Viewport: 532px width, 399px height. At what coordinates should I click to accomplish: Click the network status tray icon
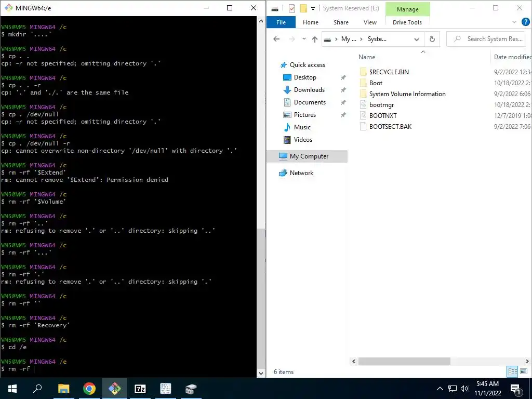click(453, 389)
